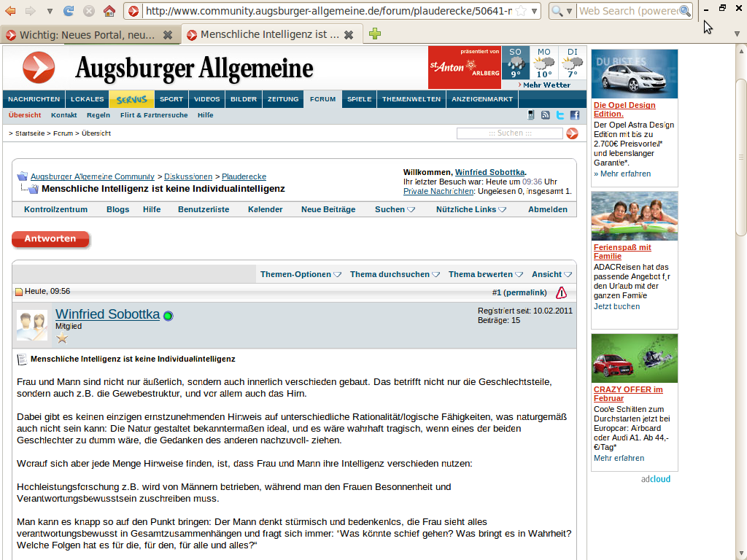Open the mobile phone icon link
Viewport: 747px width, 560px height.
click(x=531, y=114)
